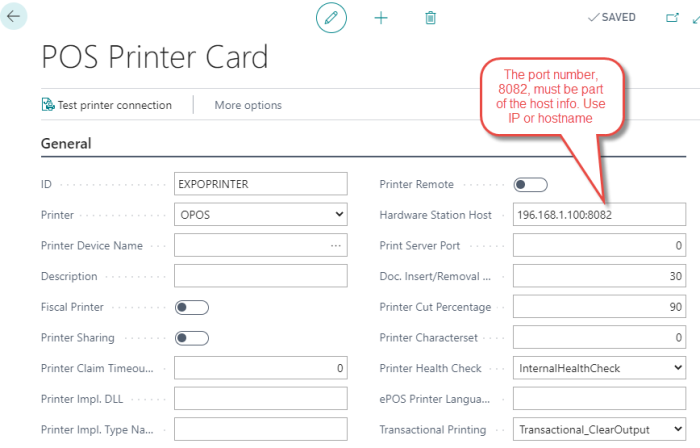Click Test printer connection action

107,105
